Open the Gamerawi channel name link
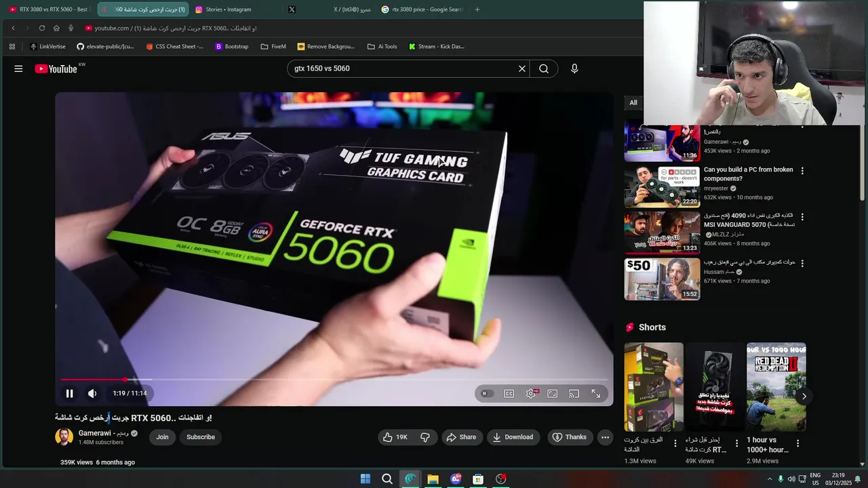 tap(104, 433)
